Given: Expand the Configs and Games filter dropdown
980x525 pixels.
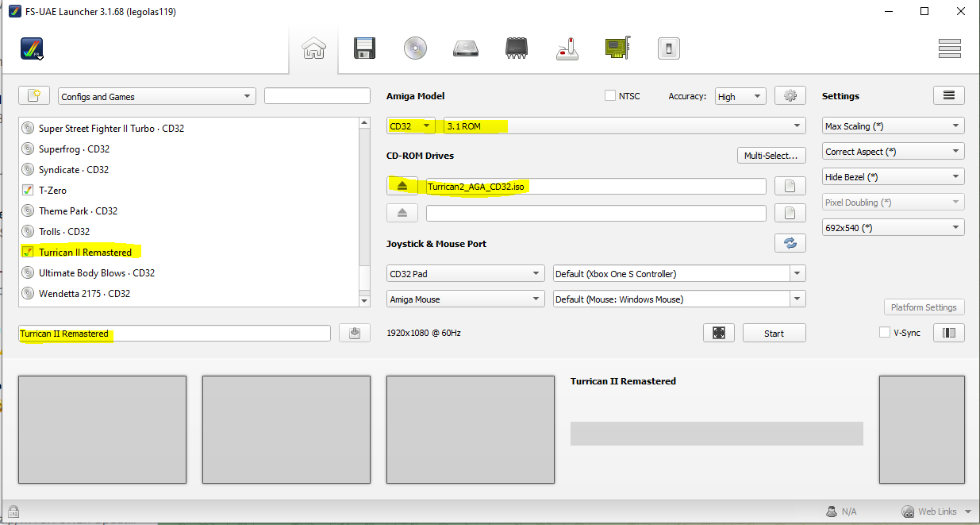Looking at the screenshot, I should tap(157, 96).
